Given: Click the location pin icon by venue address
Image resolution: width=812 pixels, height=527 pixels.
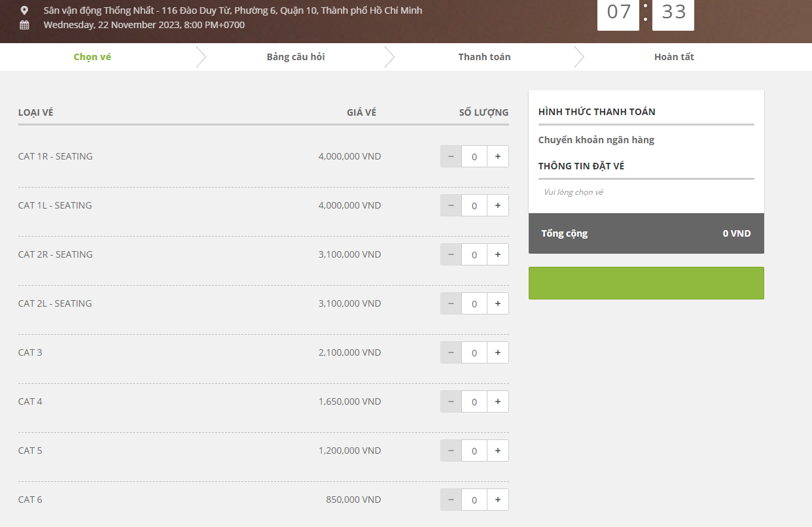Looking at the screenshot, I should pos(24,10).
